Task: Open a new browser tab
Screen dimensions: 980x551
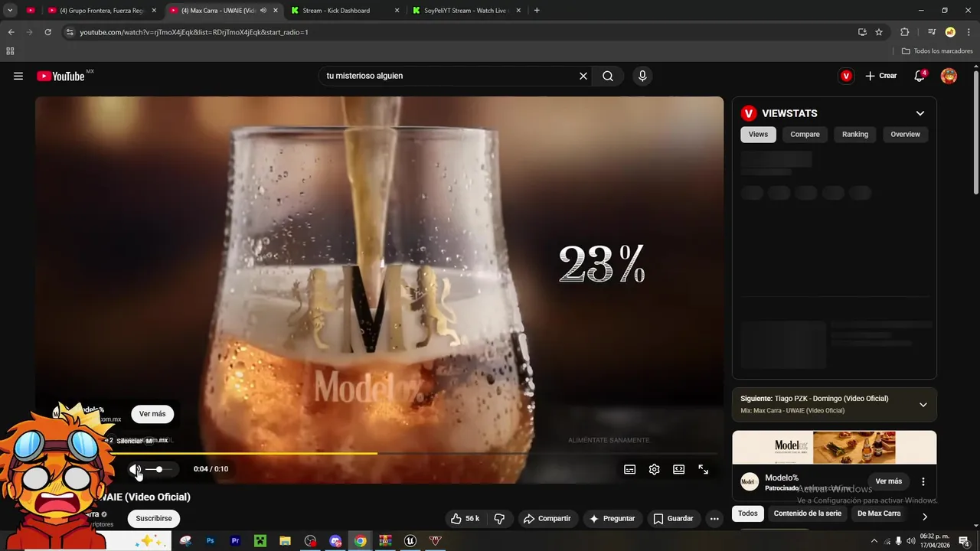Action: [x=536, y=10]
